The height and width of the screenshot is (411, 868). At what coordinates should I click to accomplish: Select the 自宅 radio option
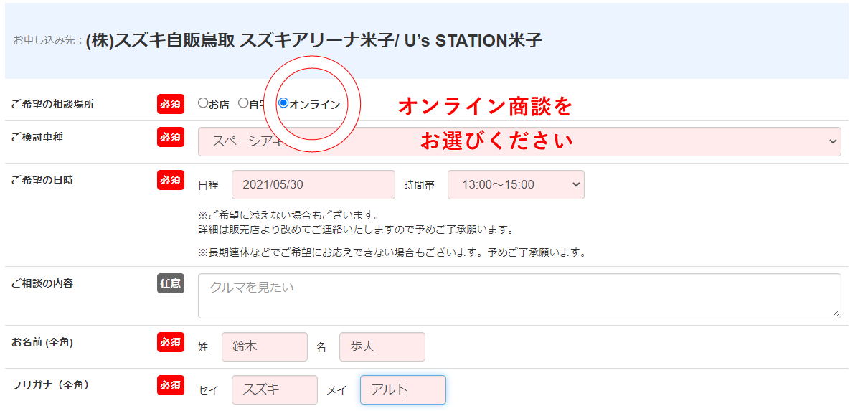(243, 103)
